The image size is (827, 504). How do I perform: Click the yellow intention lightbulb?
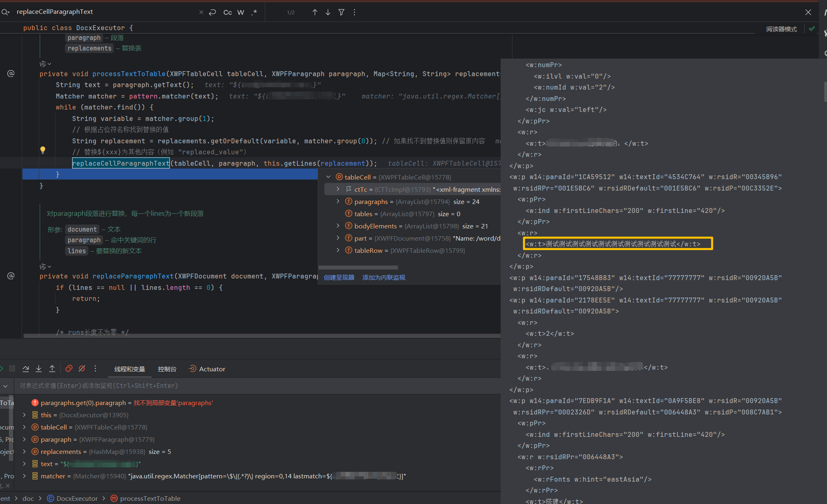pos(43,150)
